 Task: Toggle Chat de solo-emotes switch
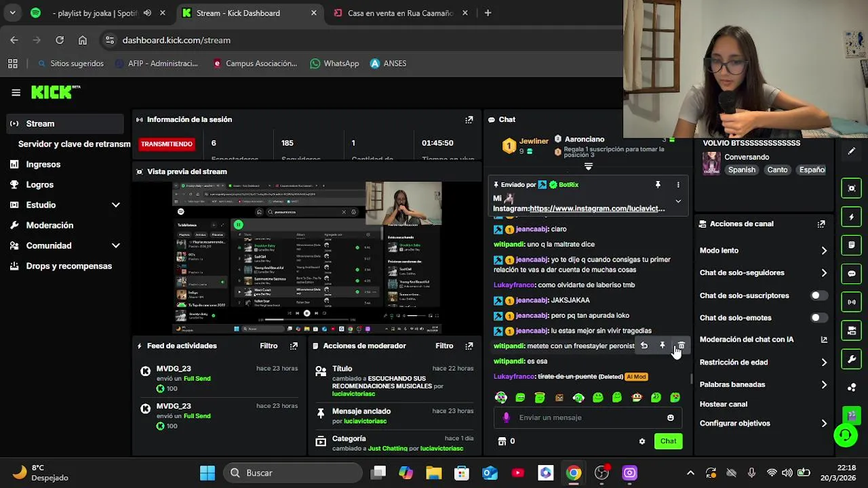click(819, 318)
